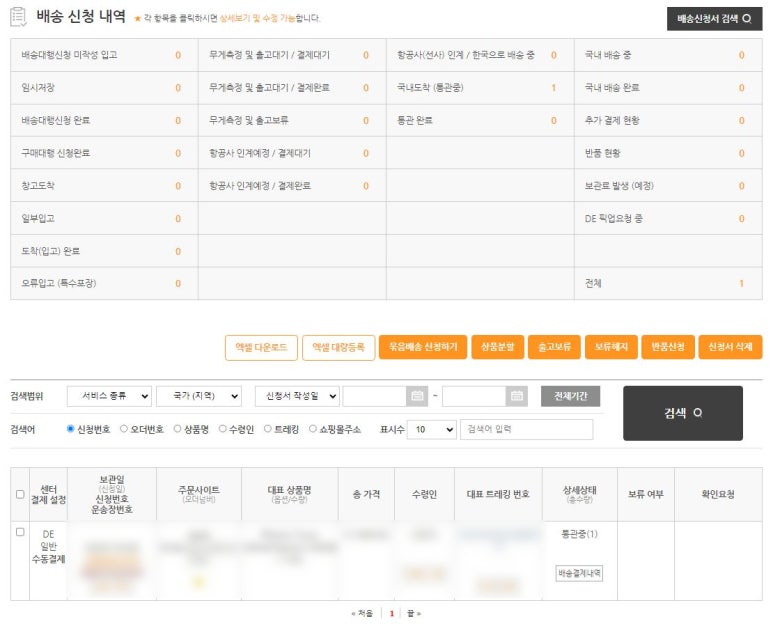Open the 배송결제내역 link in the row
Viewport: 773px width, 626px height.
click(580, 573)
